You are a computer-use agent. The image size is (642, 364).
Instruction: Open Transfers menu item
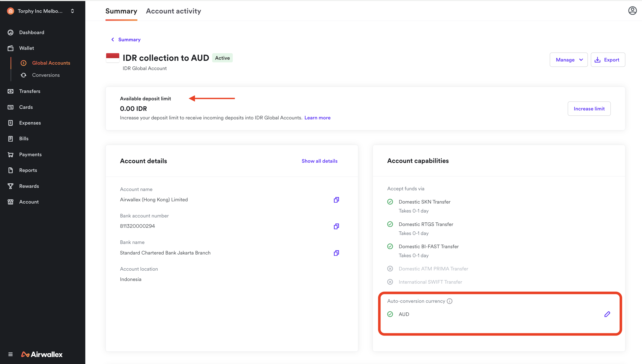click(x=29, y=91)
